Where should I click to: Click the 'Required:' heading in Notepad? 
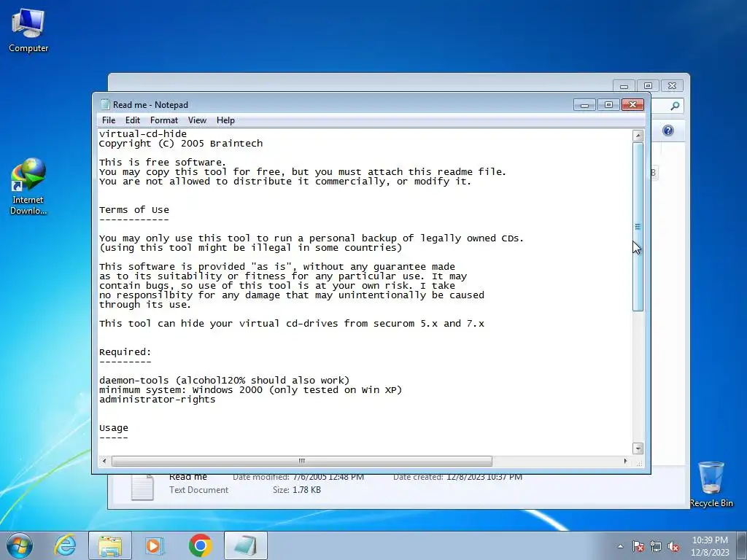(x=125, y=352)
